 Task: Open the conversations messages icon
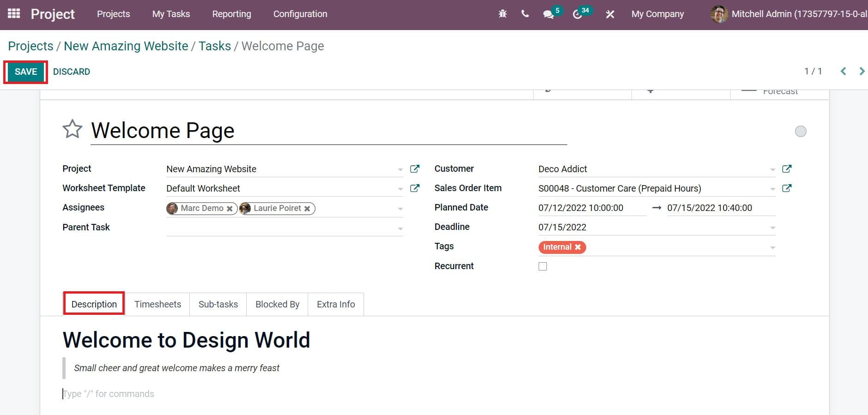click(x=548, y=14)
